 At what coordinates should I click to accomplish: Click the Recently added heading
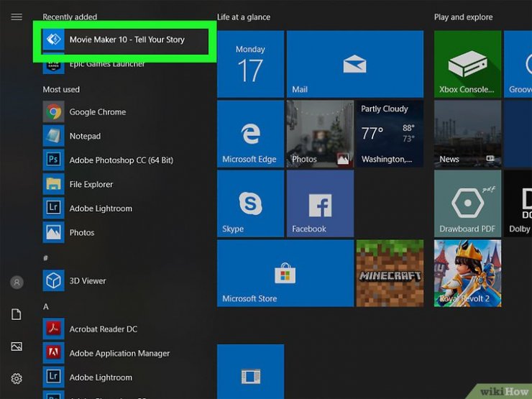coord(70,17)
